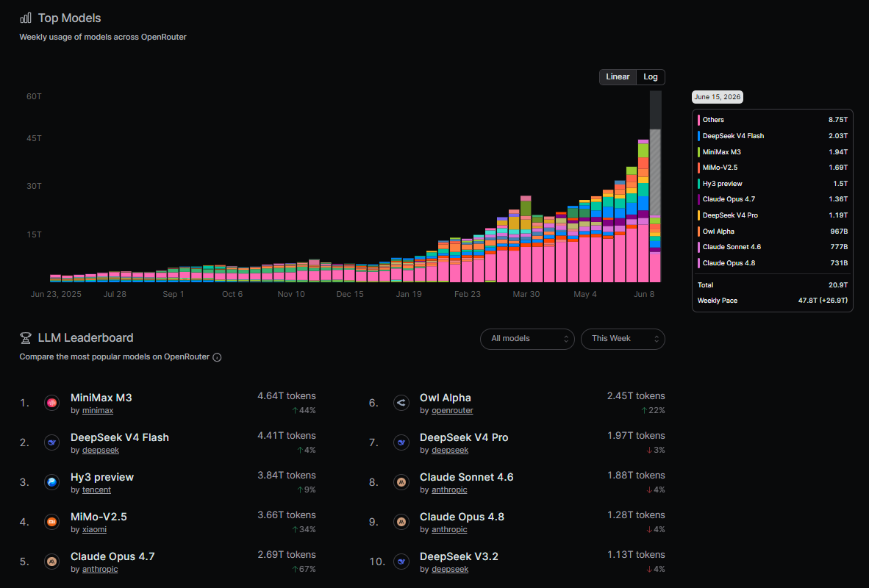Click the tallest bar at Jun 8
This screenshot has height=588, width=869.
[x=643, y=211]
